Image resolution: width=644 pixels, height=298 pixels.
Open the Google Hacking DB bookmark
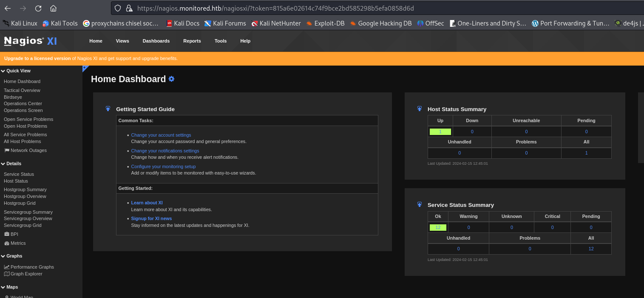[x=381, y=23]
